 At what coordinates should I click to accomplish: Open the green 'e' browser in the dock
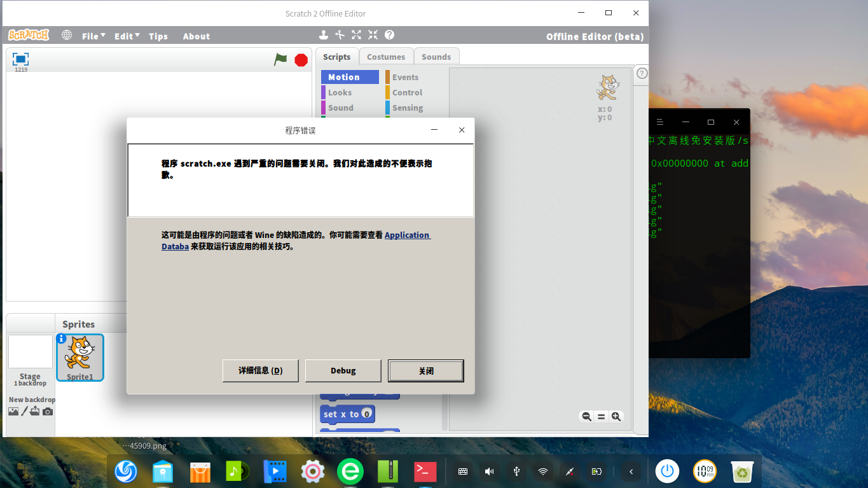(x=350, y=471)
